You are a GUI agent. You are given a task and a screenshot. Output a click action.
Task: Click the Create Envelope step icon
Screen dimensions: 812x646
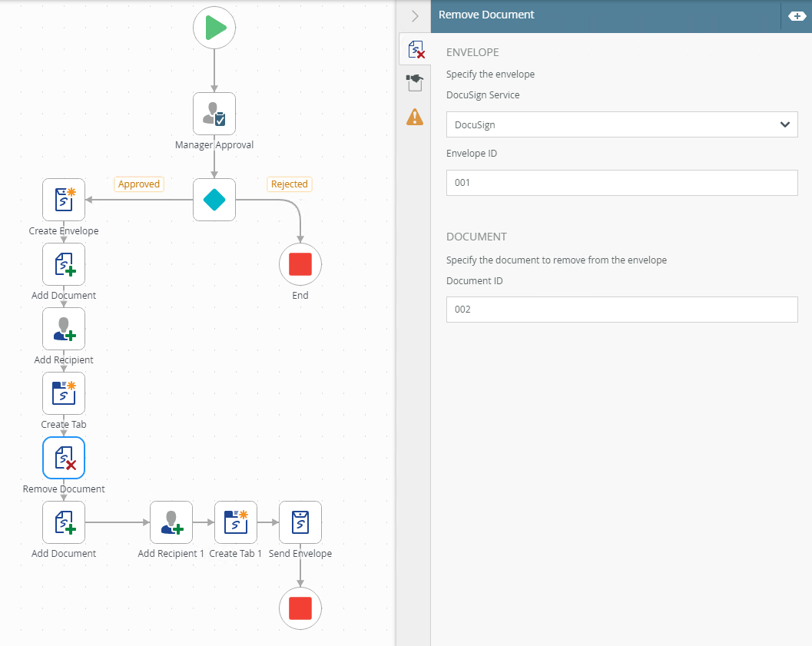[x=64, y=200]
